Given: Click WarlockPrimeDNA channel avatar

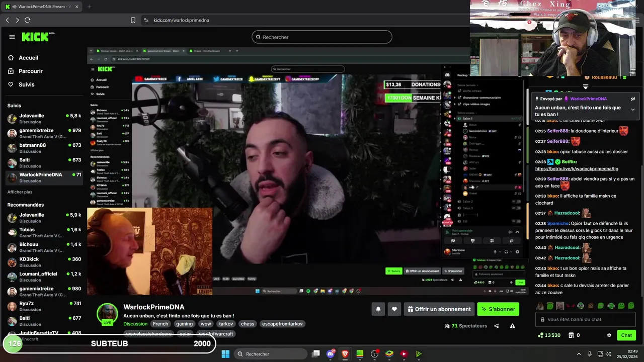Looking at the screenshot, I should 107,313.
